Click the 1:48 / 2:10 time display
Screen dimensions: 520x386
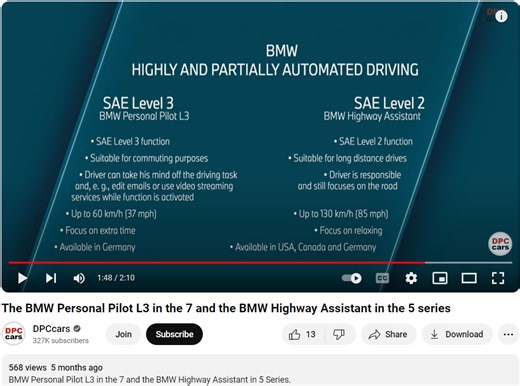coord(116,278)
